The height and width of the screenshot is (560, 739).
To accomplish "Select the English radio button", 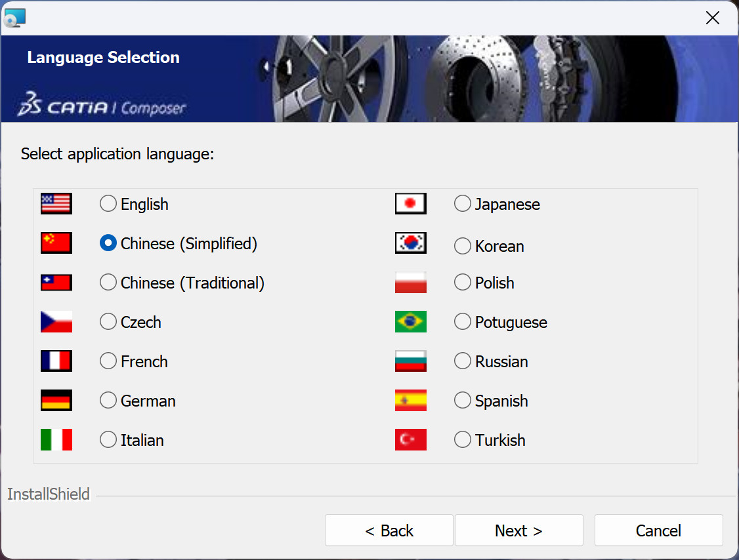I will (108, 204).
